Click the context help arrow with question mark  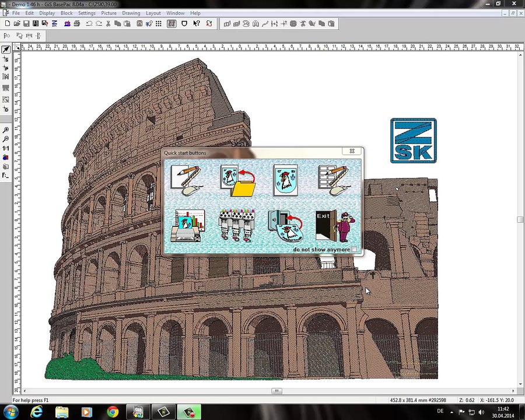pos(197,24)
